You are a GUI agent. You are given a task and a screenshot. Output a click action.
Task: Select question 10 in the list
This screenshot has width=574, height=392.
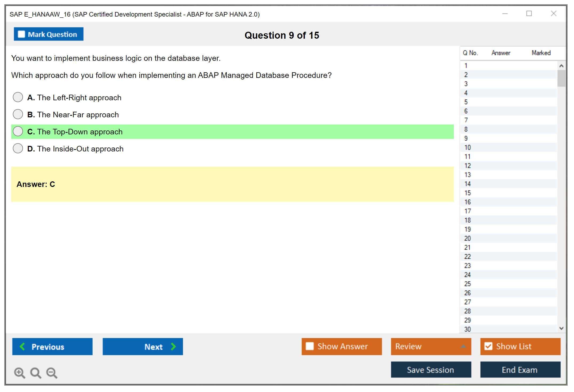(x=467, y=147)
